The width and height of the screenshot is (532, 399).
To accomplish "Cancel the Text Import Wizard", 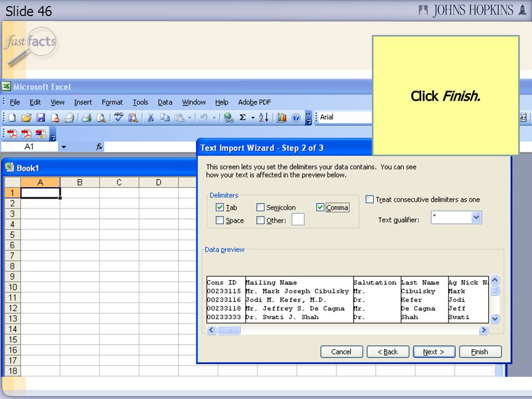I will pyautogui.click(x=342, y=352).
